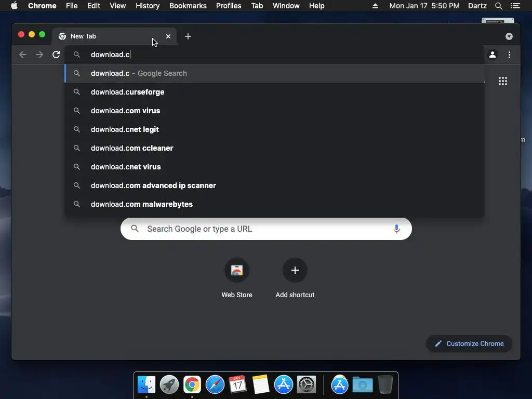Click the eject icon in menu bar
Screen dimensions: 532x399
tap(375, 6)
